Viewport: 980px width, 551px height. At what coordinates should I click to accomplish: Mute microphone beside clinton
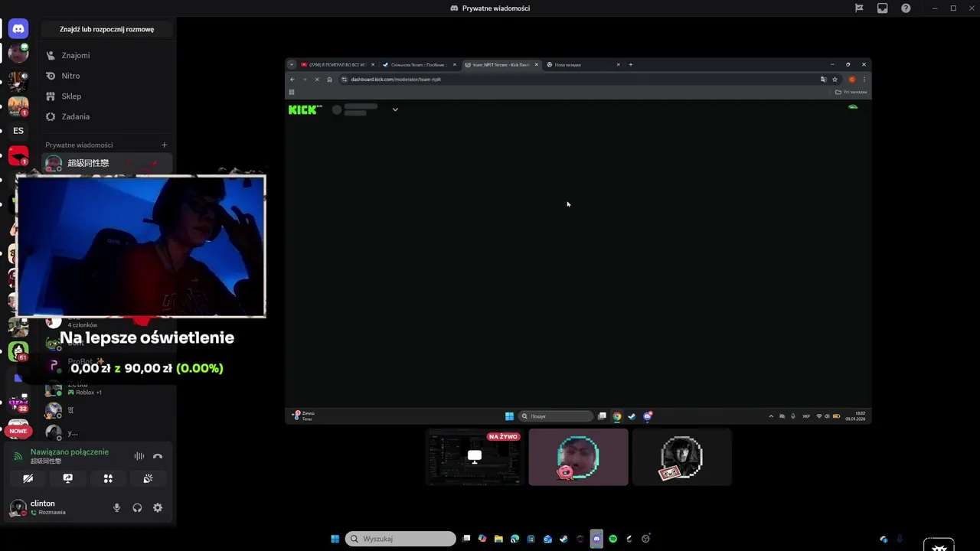116,507
